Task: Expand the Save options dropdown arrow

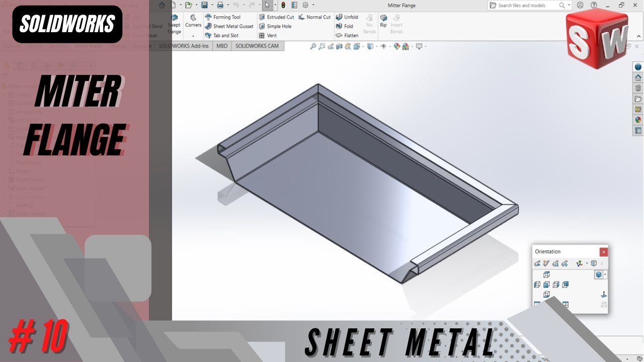Action: (x=211, y=5)
